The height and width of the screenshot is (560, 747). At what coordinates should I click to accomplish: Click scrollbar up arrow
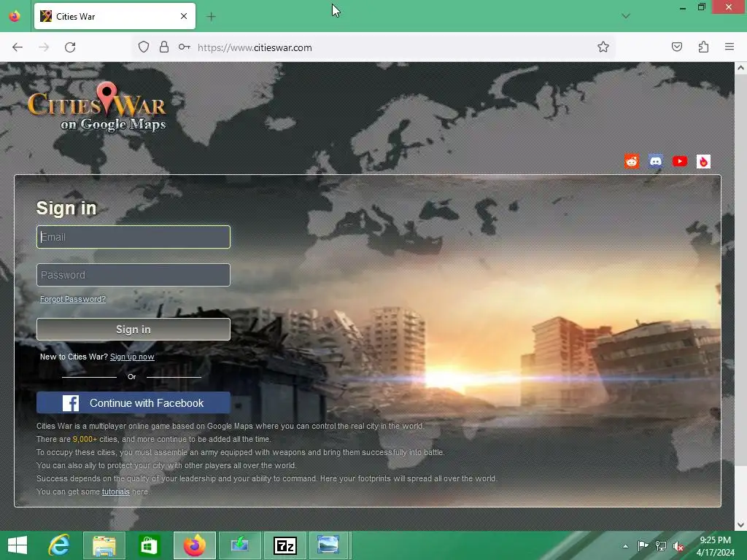coord(740,68)
